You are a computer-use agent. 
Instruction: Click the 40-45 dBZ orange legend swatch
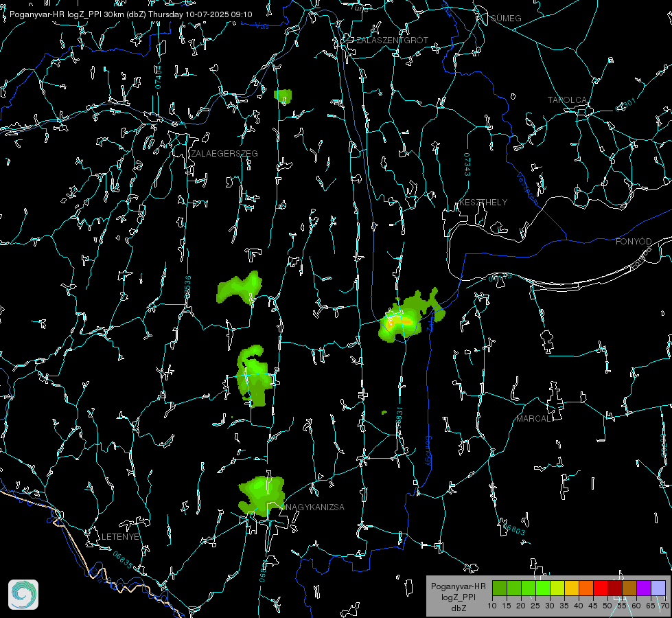coord(586,588)
